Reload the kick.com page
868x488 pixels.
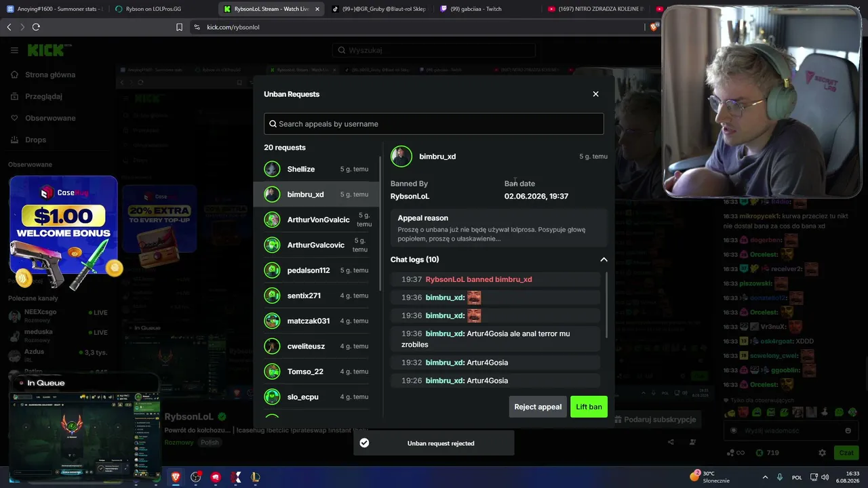point(36,27)
